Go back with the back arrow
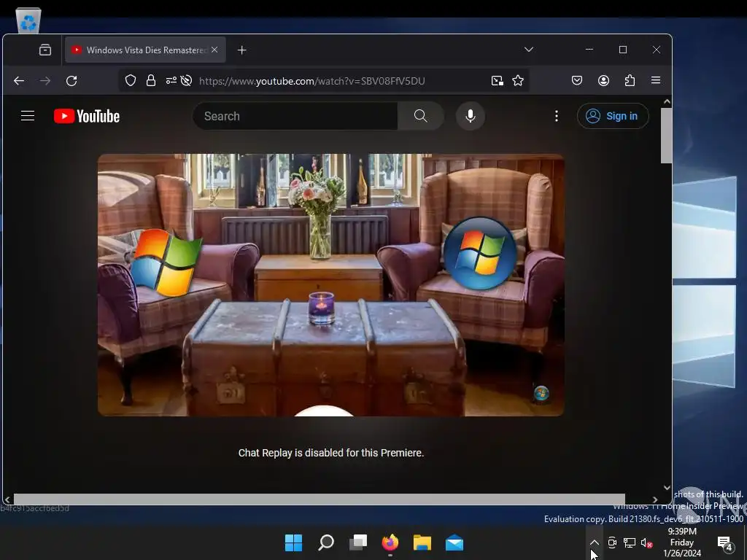 click(x=19, y=81)
